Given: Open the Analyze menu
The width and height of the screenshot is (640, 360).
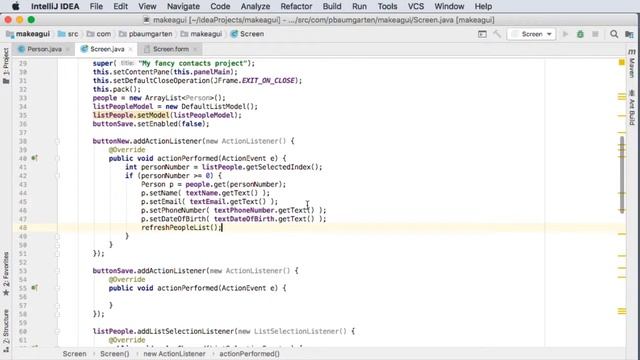Looking at the screenshot, I should [x=255, y=7].
